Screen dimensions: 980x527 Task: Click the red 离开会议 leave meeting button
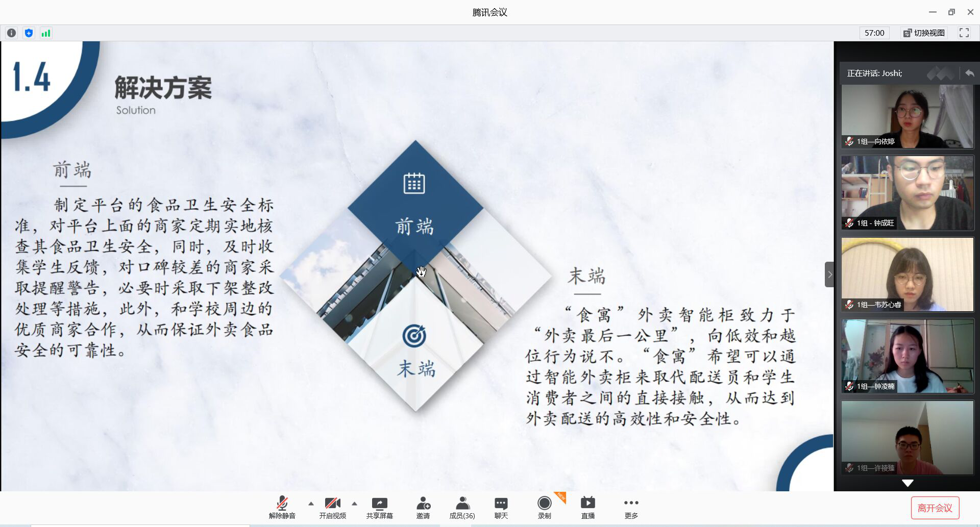[x=935, y=508]
